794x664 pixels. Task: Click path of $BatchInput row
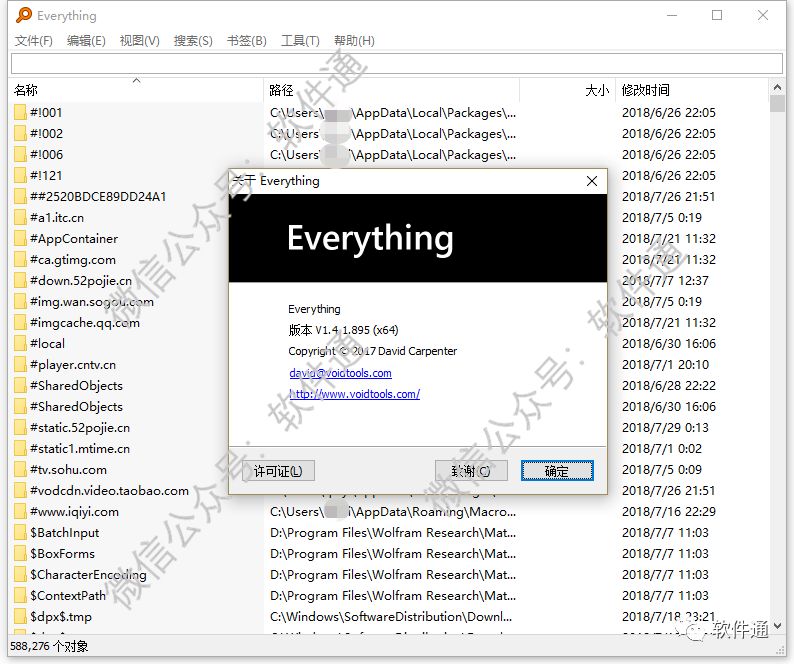click(393, 533)
